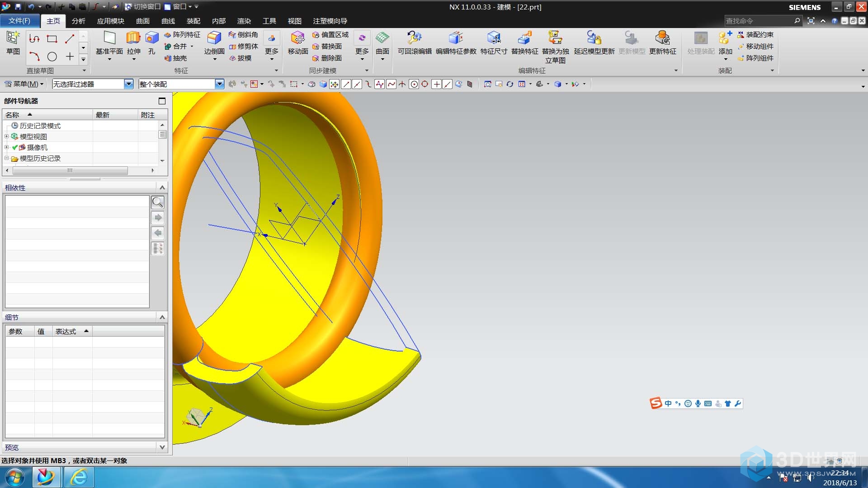Viewport: 868px width, 488px height.
Task: Open the 切换窗口 button
Action: pos(142,7)
